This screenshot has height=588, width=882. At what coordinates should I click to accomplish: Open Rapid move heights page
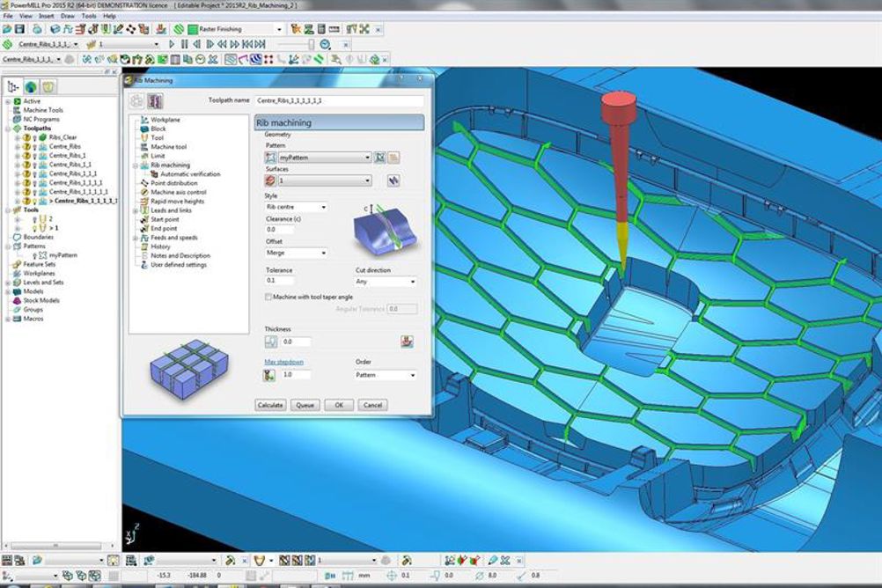tap(177, 202)
